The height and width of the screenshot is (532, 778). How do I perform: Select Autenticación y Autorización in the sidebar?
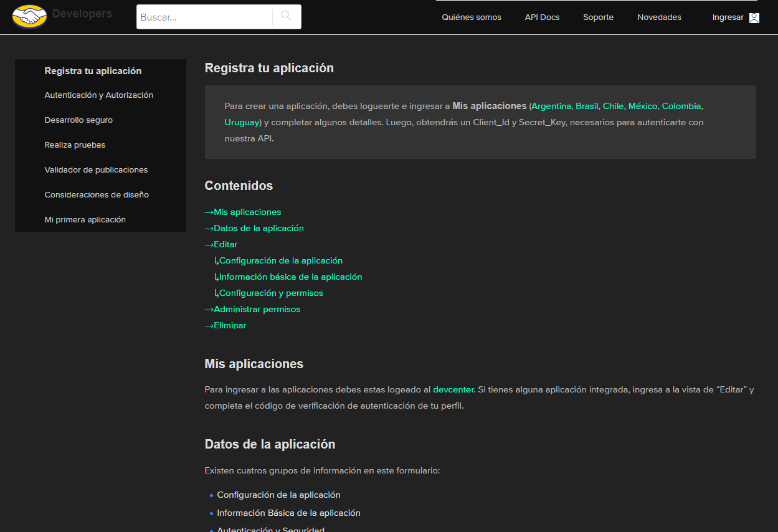[98, 95]
